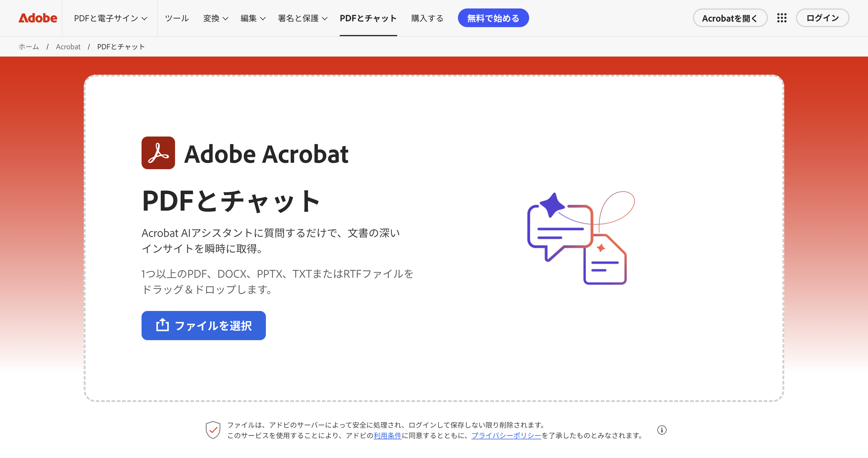Select the ツール menu item
The width and height of the screenshot is (868, 458).
(177, 18)
